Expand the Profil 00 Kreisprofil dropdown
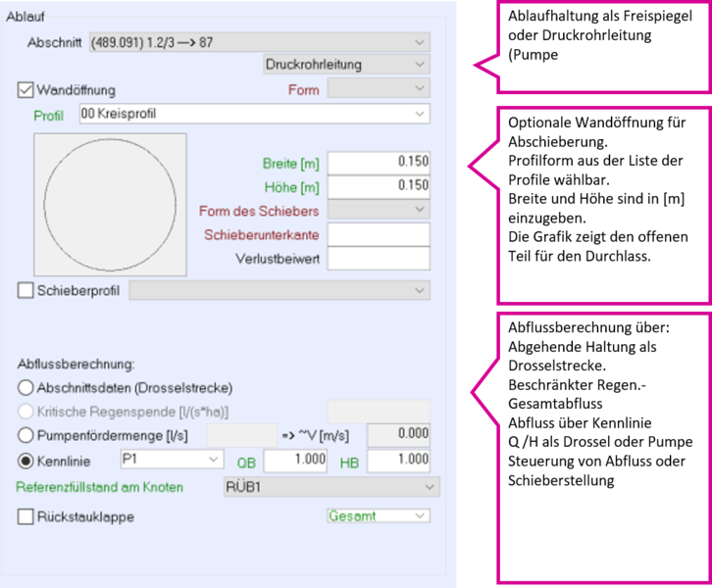The height and width of the screenshot is (588, 712). point(420,114)
